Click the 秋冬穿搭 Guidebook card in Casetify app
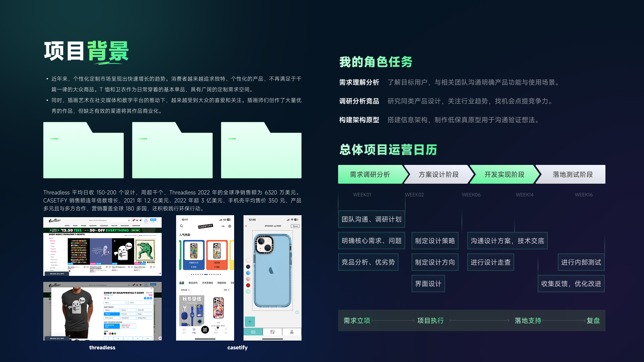 click(192, 310)
